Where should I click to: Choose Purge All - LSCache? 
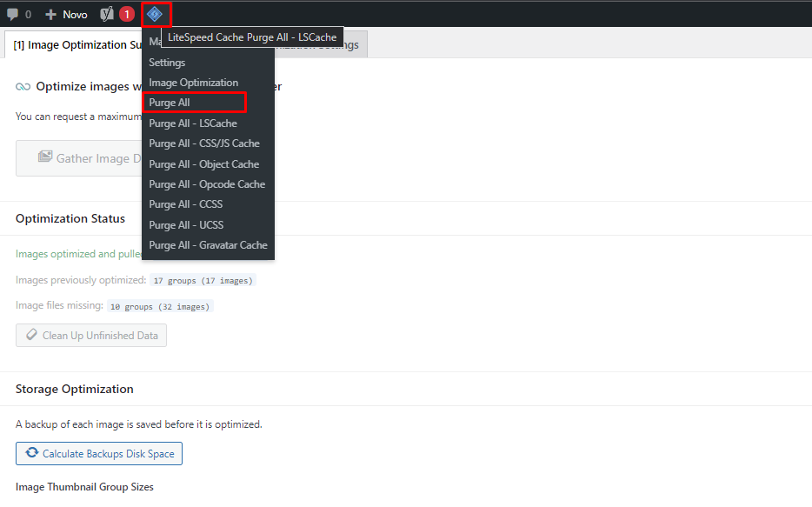(193, 123)
